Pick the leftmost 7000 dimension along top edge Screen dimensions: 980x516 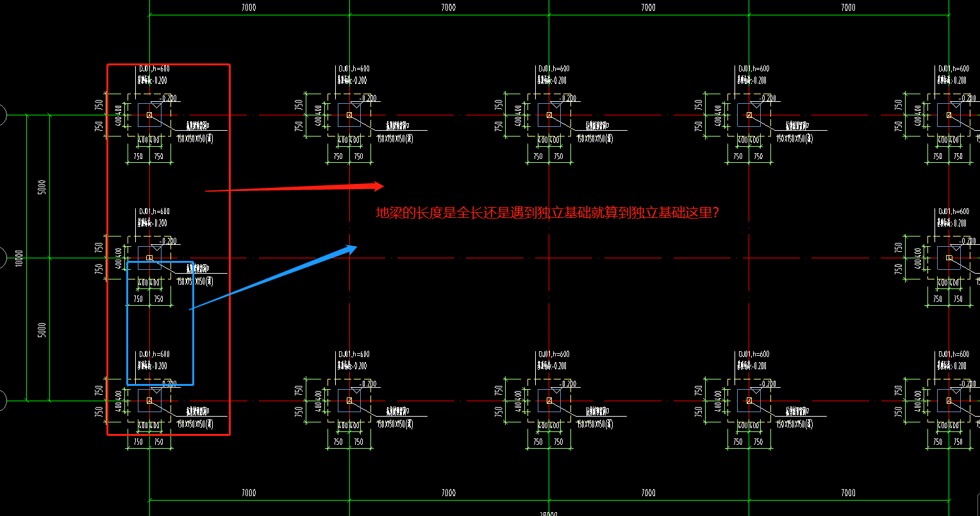tap(249, 8)
